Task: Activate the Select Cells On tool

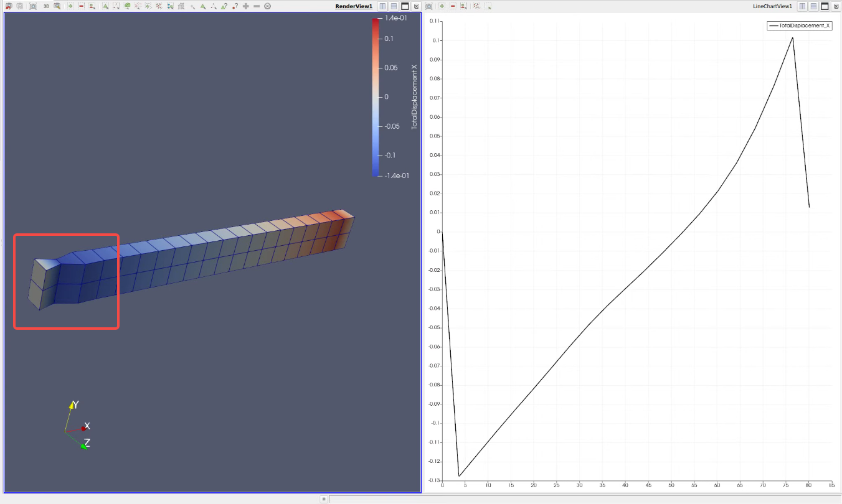Action: (105, 6)
